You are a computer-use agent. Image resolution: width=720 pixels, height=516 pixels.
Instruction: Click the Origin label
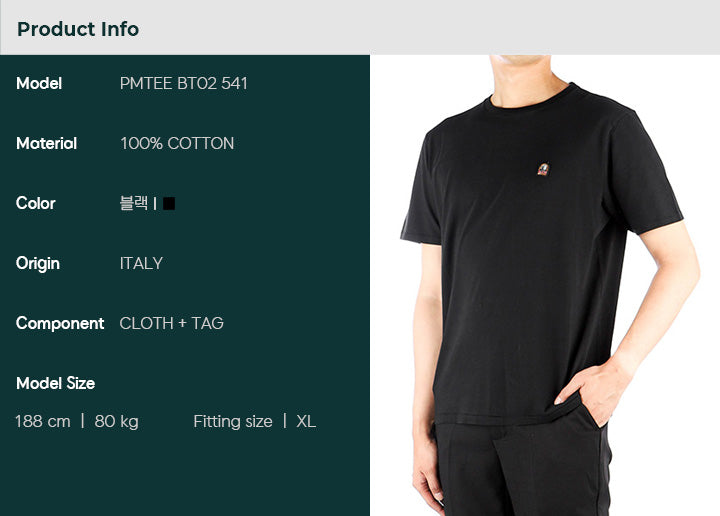tap(38, 264)
